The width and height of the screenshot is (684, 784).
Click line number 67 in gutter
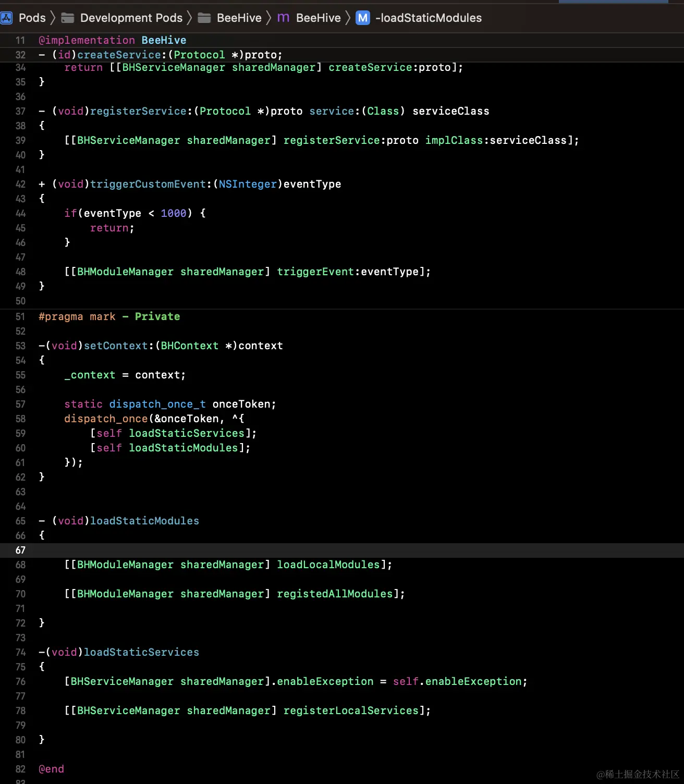tap(20, 550)
